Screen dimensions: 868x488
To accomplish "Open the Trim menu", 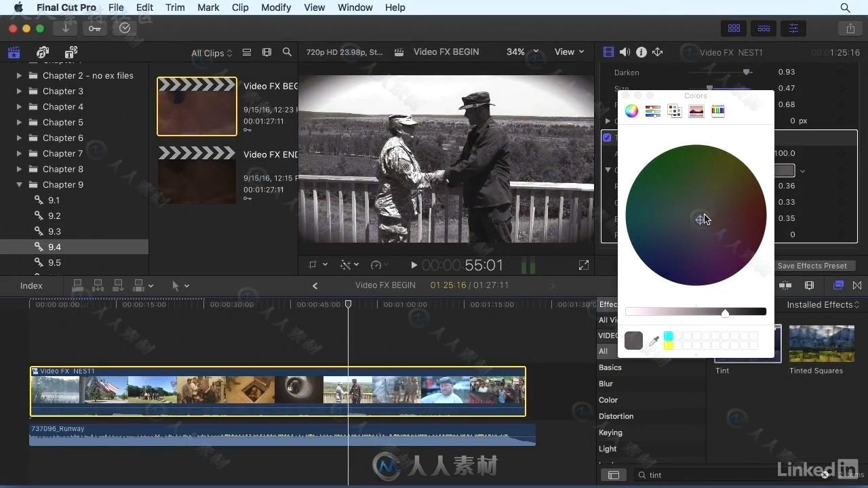I will point(175,7).
